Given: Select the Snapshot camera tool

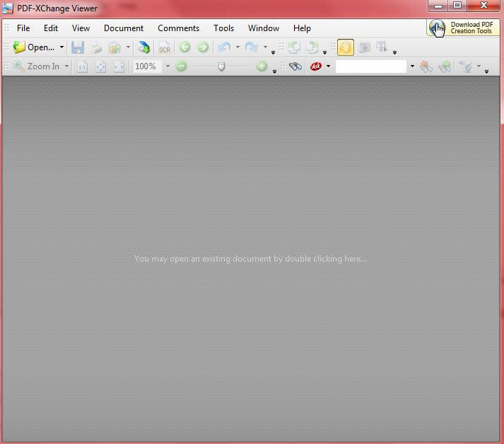Looking at the screenshot, I should 364,47.
